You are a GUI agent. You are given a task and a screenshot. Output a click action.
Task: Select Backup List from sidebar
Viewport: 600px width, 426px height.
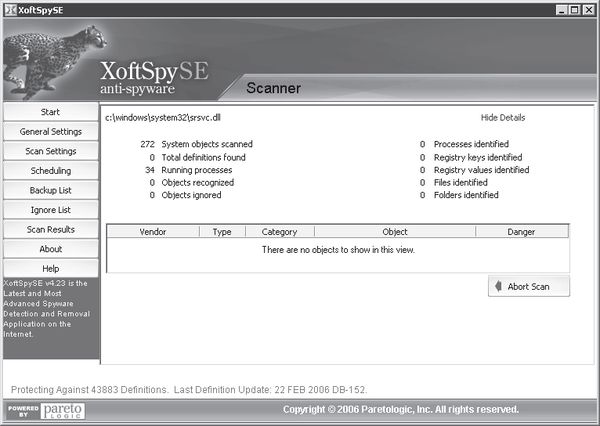point(50,190)
